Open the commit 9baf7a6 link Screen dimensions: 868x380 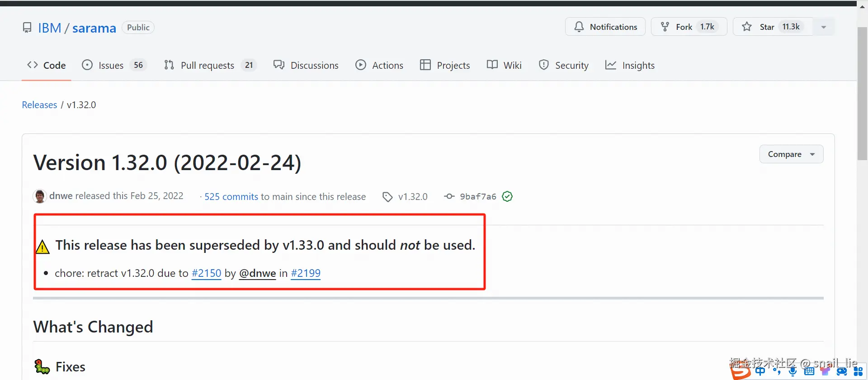[x=478, y=196]
